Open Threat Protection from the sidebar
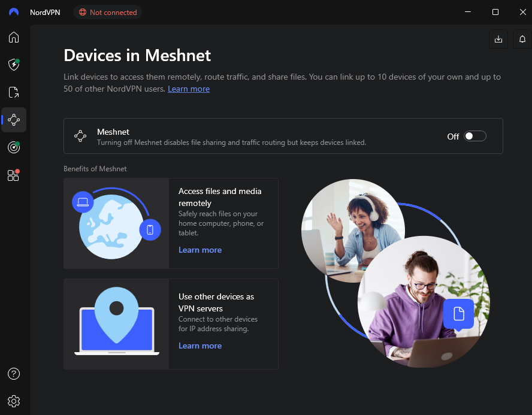This screenshot has height=415, width=532. 14,65
